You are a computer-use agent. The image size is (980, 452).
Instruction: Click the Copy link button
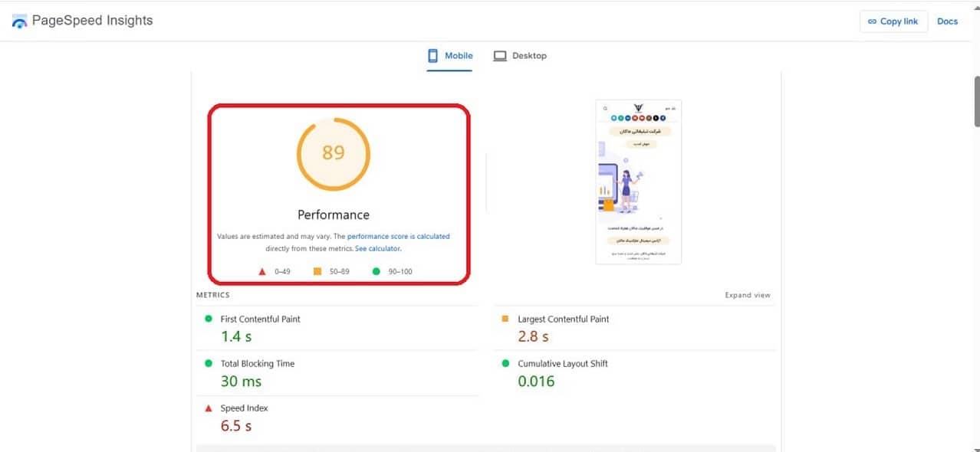tap(893, 21)
